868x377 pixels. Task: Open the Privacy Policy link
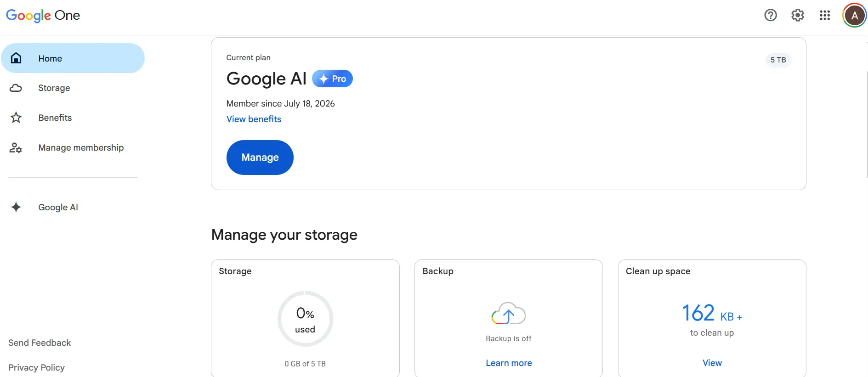click(x=36, y=367)
